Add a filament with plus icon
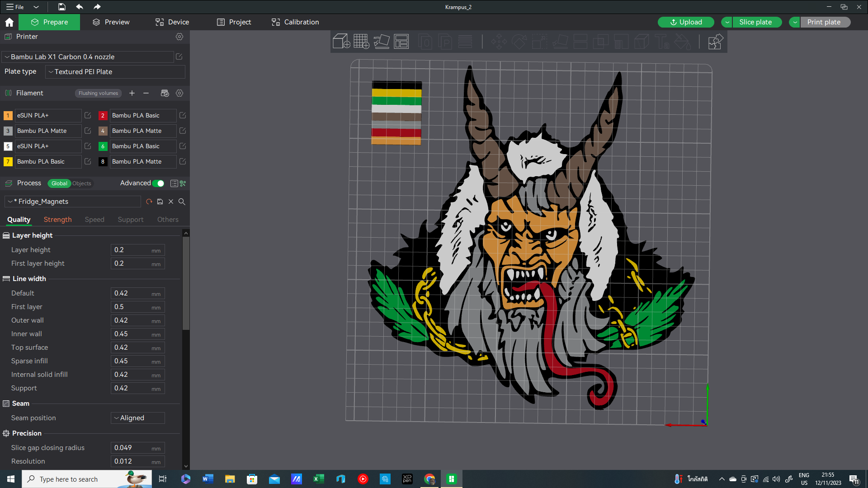 pyautogui.click(x=132, y=93)
